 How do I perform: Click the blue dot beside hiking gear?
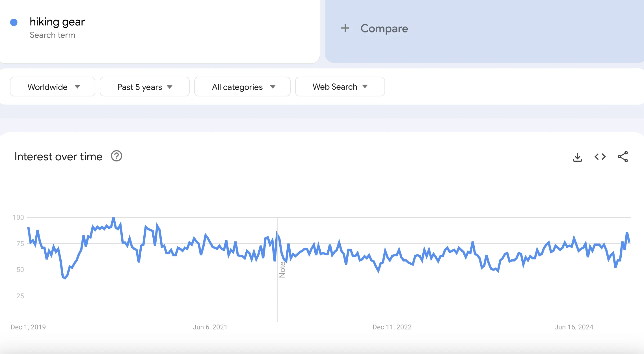(14, 22)
